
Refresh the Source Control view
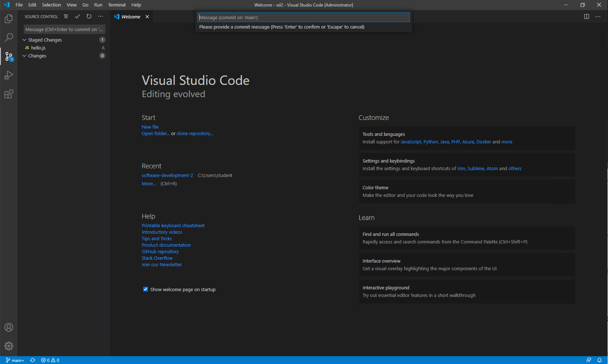click(89, 17)
